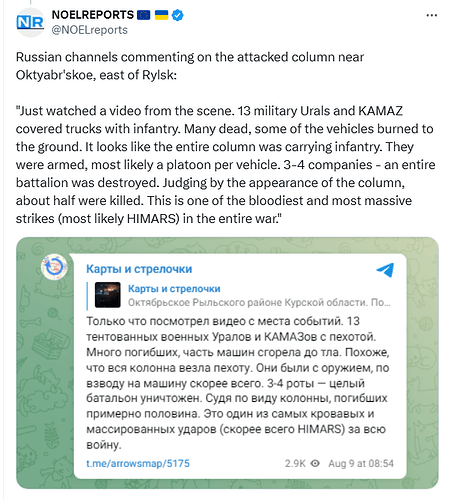Open the three-dot more options menu
451x500 pixels.
[432, 15]
